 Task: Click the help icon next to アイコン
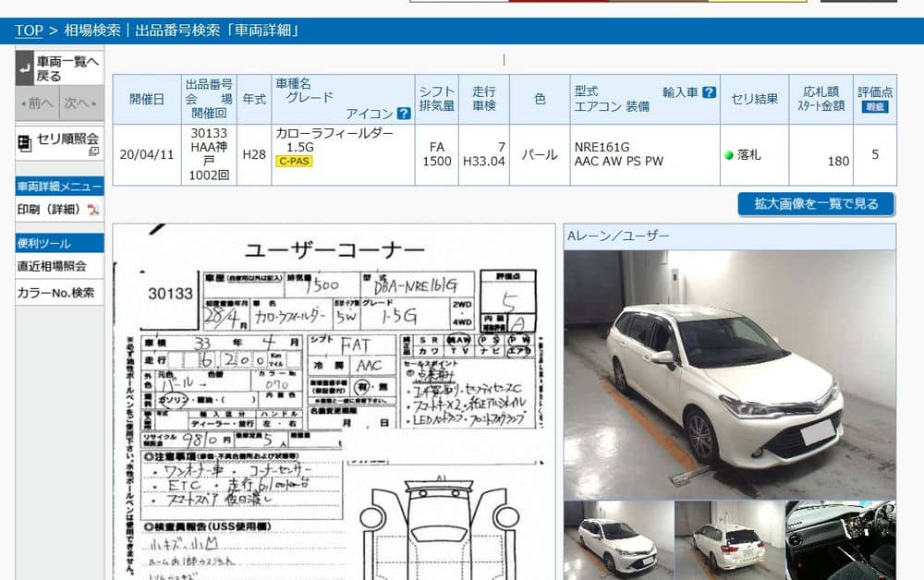(404, 114)
